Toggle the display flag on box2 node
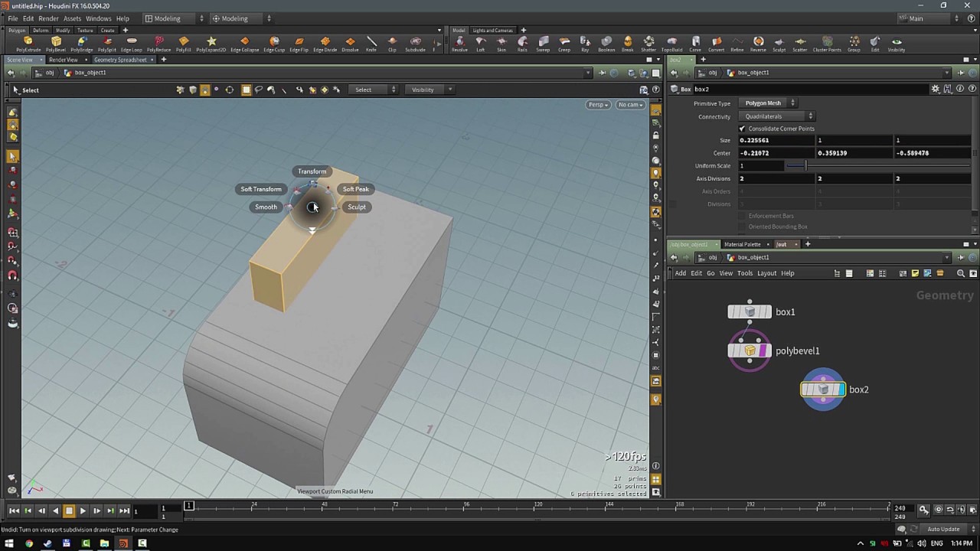The width and height of the screenshot is (980, 551). 841,390
